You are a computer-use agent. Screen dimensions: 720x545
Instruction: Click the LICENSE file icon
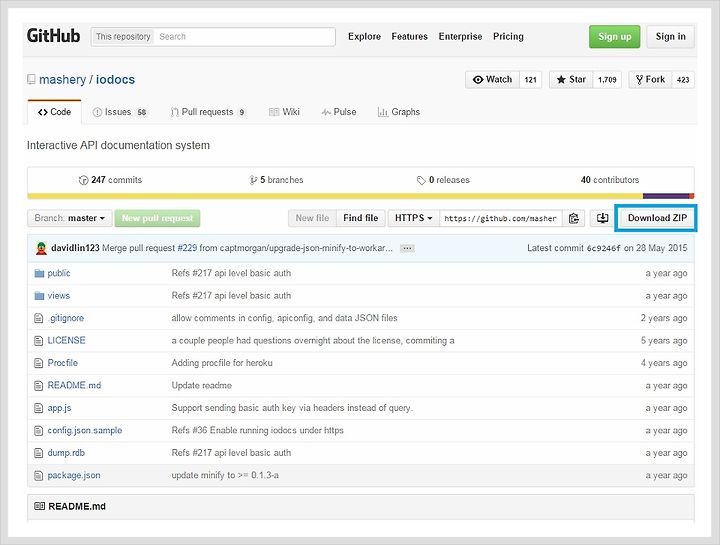39,341
